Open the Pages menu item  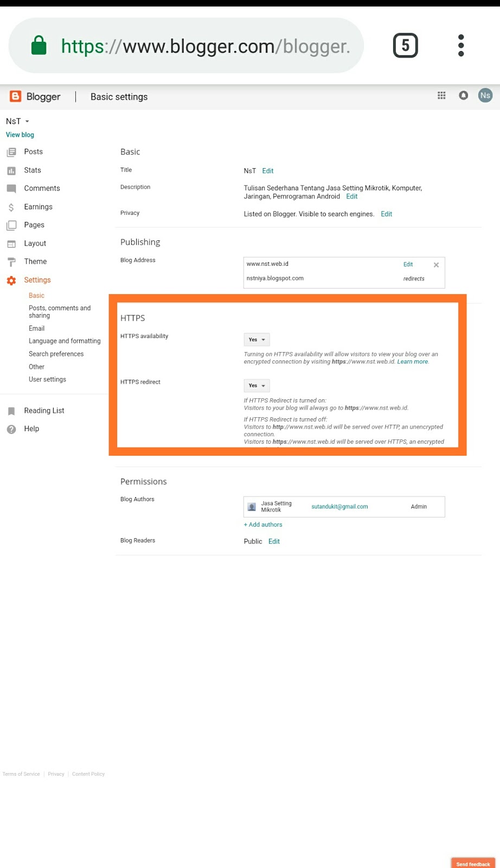pyautogui.click(x=34, y=225)
